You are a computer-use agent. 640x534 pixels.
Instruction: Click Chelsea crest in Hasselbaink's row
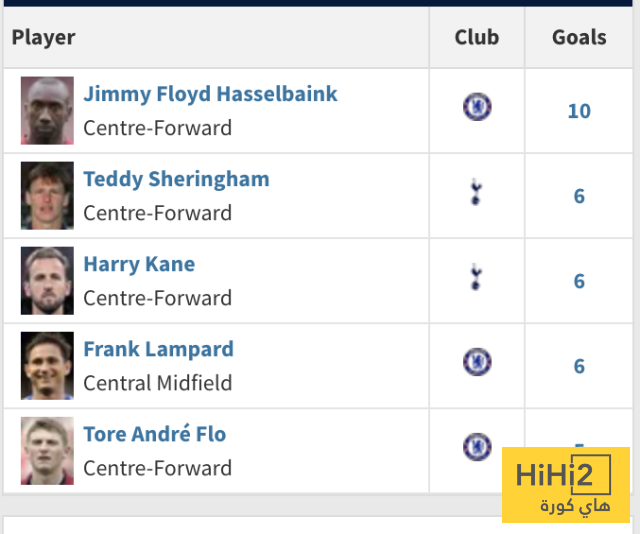click(x=477, y=106)
